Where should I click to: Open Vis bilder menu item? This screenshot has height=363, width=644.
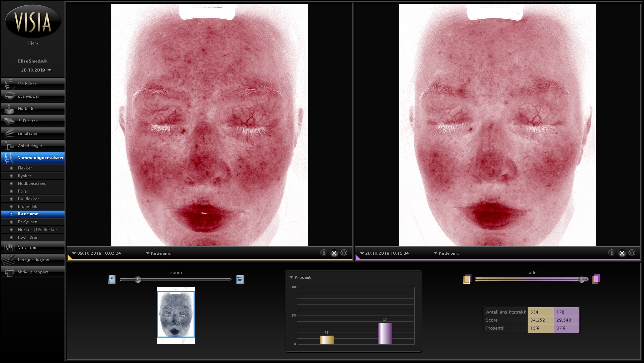pos(33,84)
